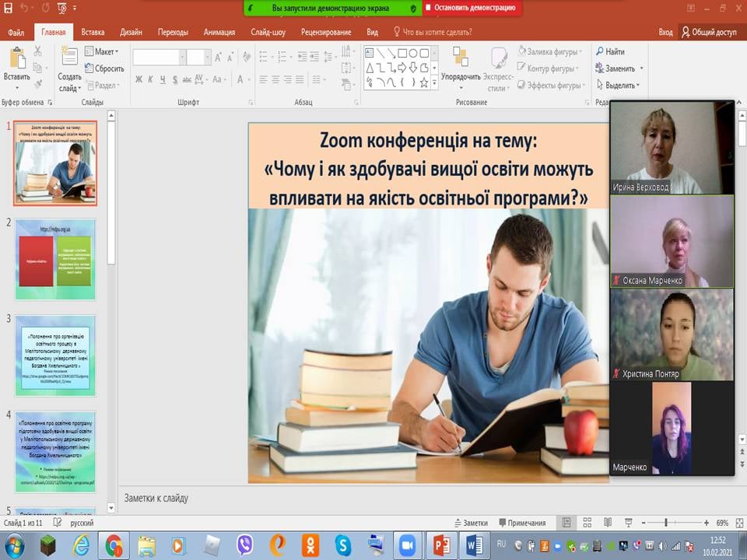The height and width of the screenshot is (560, 747).
Task: Switch to the Анимация tab
Action: click(219, 32)
